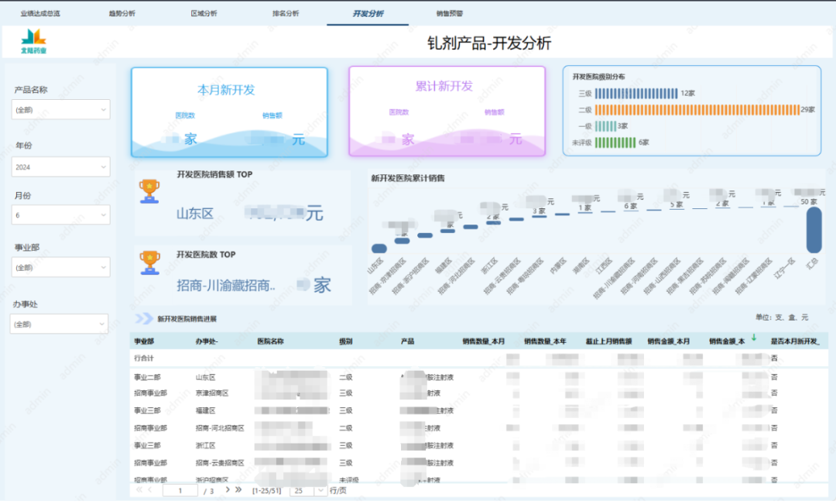Switch to the 销售预警 tab
The height and width of the screenshot is (504, 836).
coord(450,12)
